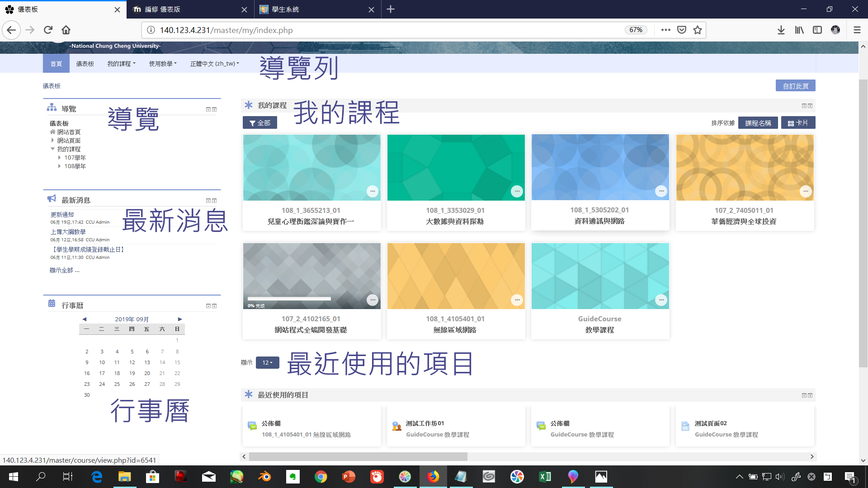Open the 更新通知 announcement link
The height and width of the screenshot is (488, 868).
tap(62, 214)
